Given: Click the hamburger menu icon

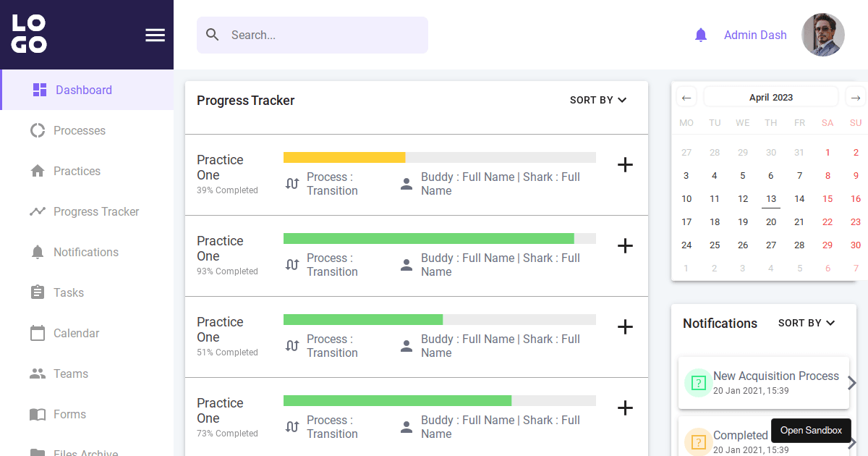Looking at the screenshot, I should 155,35.
